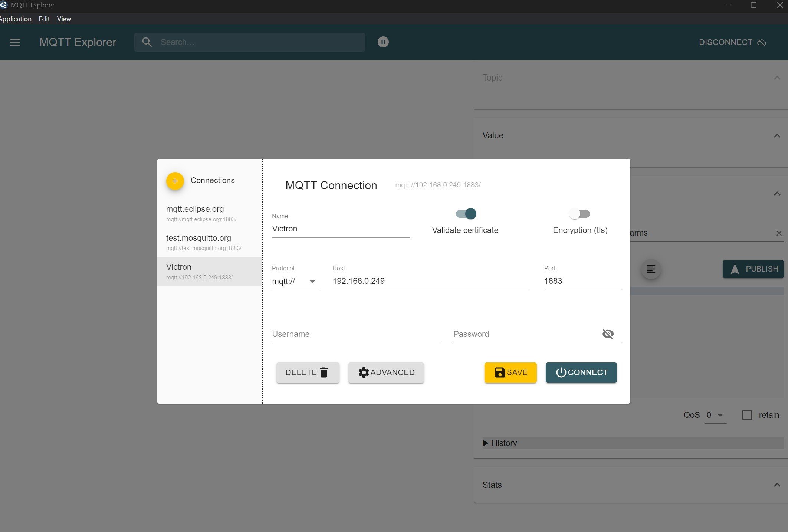Click the yellow Save button
788x532 pixels.
[x=510, y=372]
